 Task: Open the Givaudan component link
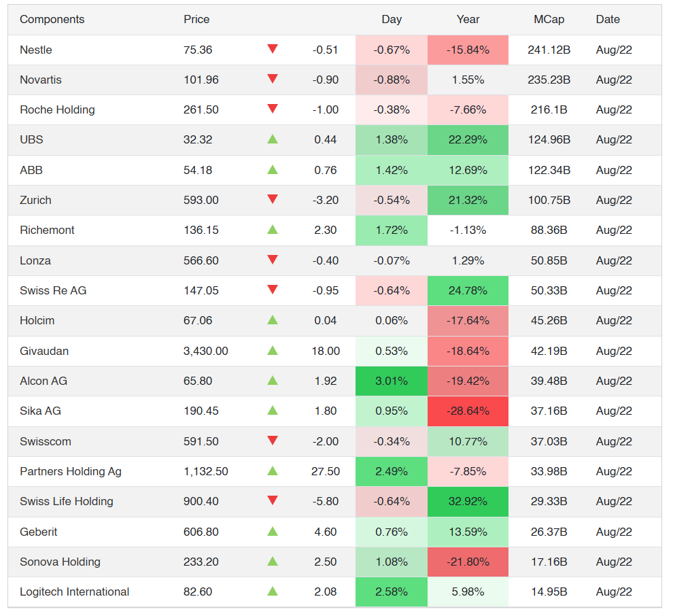pyautogui.click(x=44, y=351)
